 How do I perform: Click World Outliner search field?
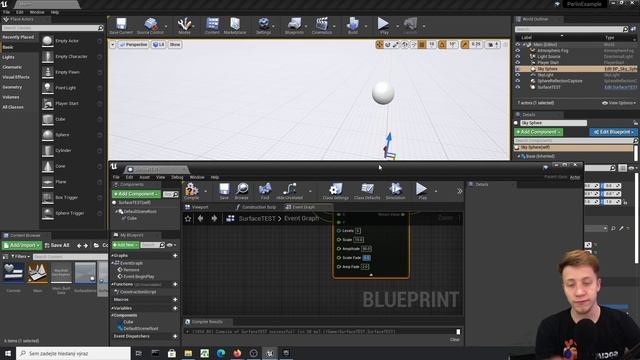tap(571, 29)
